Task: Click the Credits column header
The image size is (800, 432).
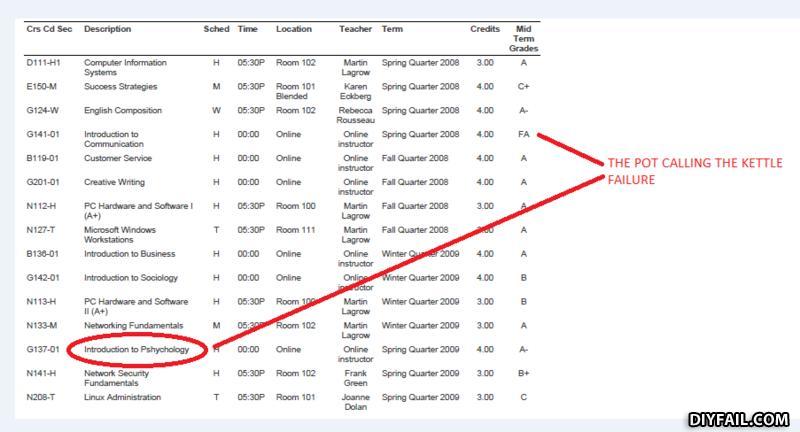Action: [485, 29]
